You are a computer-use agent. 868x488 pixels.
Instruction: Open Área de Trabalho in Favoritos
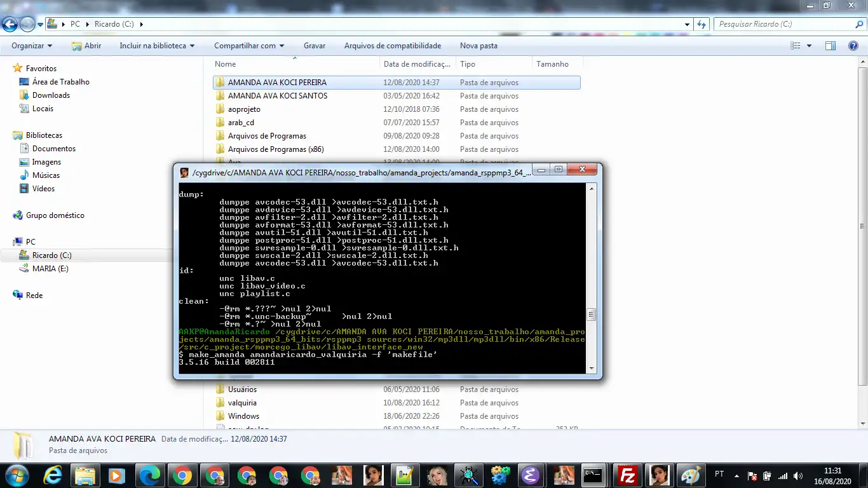point(61,82)
